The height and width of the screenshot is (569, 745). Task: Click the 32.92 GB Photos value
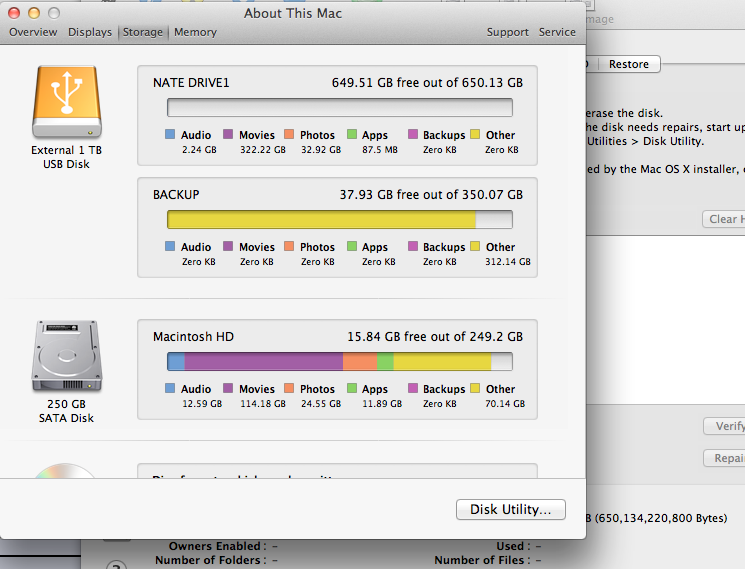(x=321, y=150)
